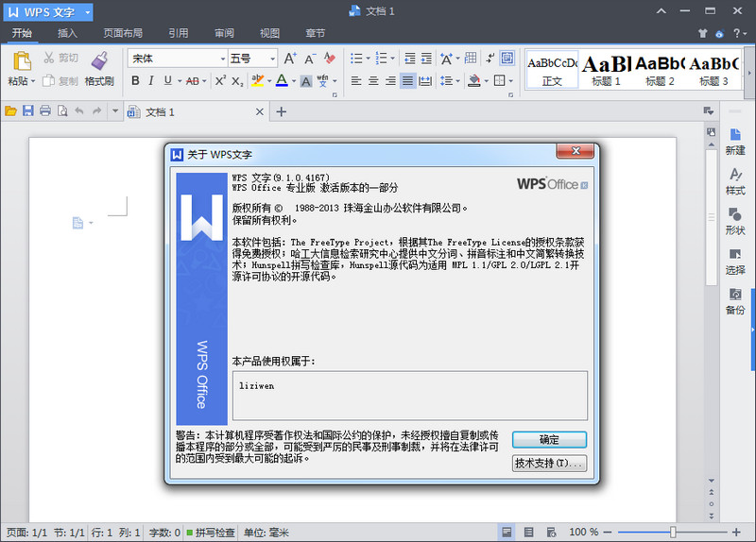
Task: Toggle strikethrough AB formatting
Action: click(x=193, y=81)
